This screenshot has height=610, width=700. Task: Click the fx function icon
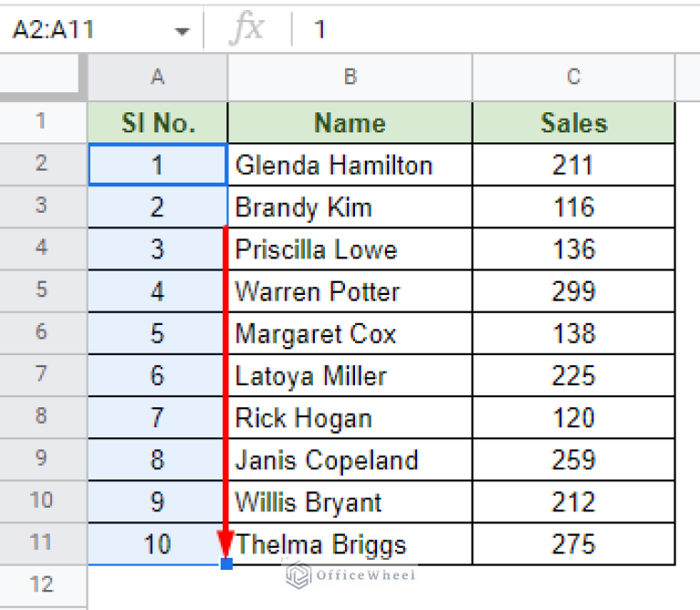pos(247,29)
